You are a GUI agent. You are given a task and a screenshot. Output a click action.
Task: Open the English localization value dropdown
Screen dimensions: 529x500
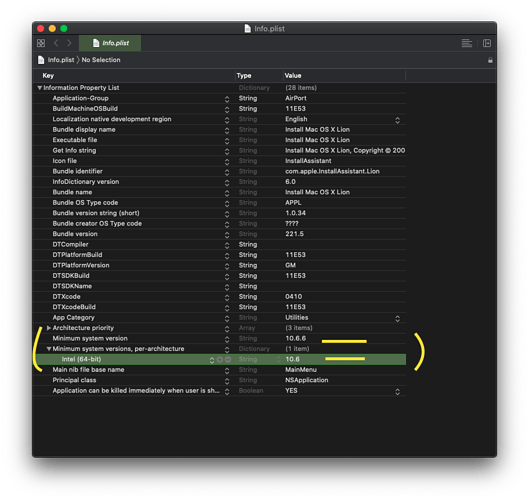click(397, 120)
